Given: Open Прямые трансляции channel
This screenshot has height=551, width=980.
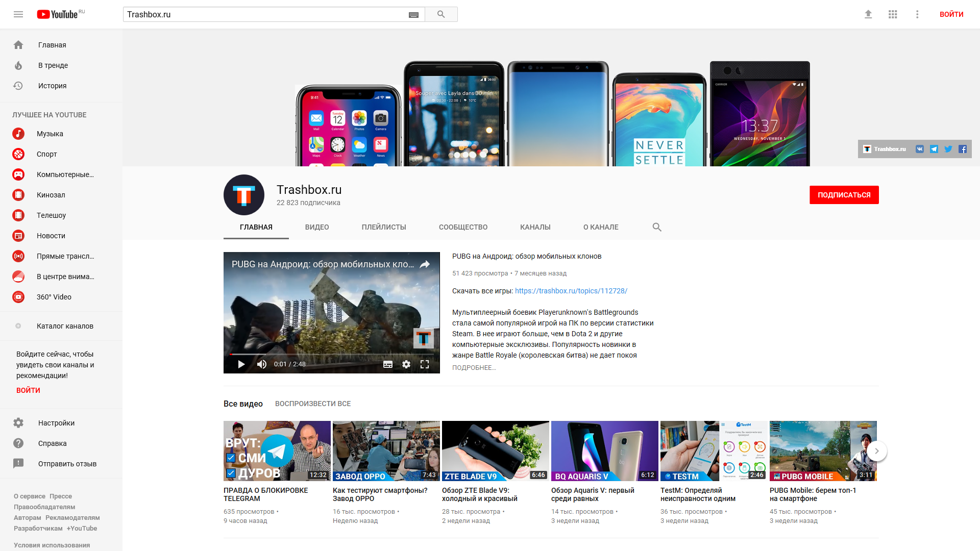Looking at the screenshot, I should click(61, 256).
